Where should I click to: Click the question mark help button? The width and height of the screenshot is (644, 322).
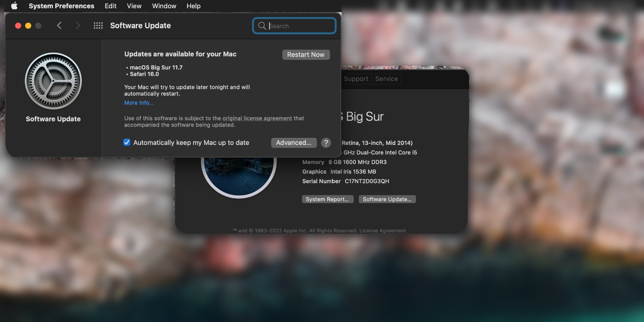326,143
